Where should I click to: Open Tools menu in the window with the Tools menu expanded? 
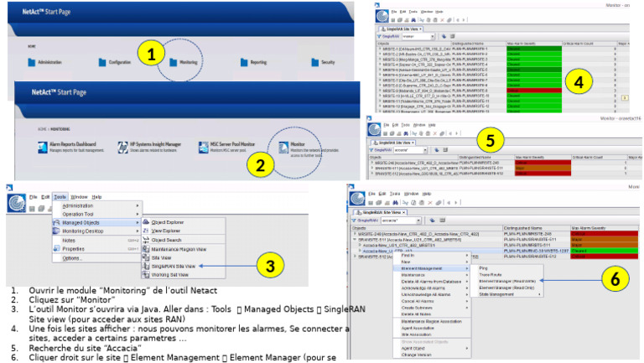click(x=60, y=197)
